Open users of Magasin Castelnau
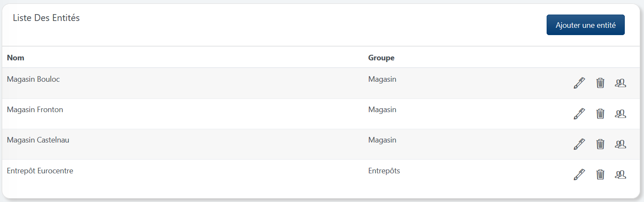644x202 pixels. [x=620, y=144]
